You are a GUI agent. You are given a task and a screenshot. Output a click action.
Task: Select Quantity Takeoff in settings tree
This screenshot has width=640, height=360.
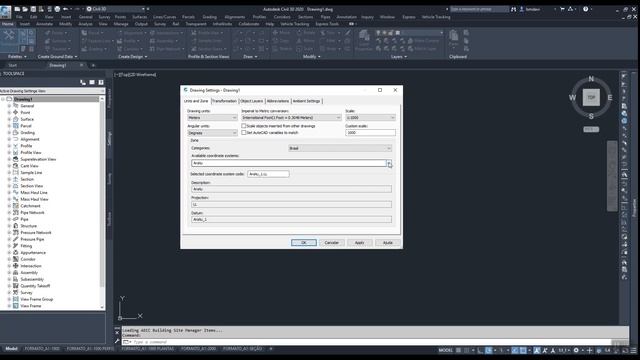[x=35, y=286]
